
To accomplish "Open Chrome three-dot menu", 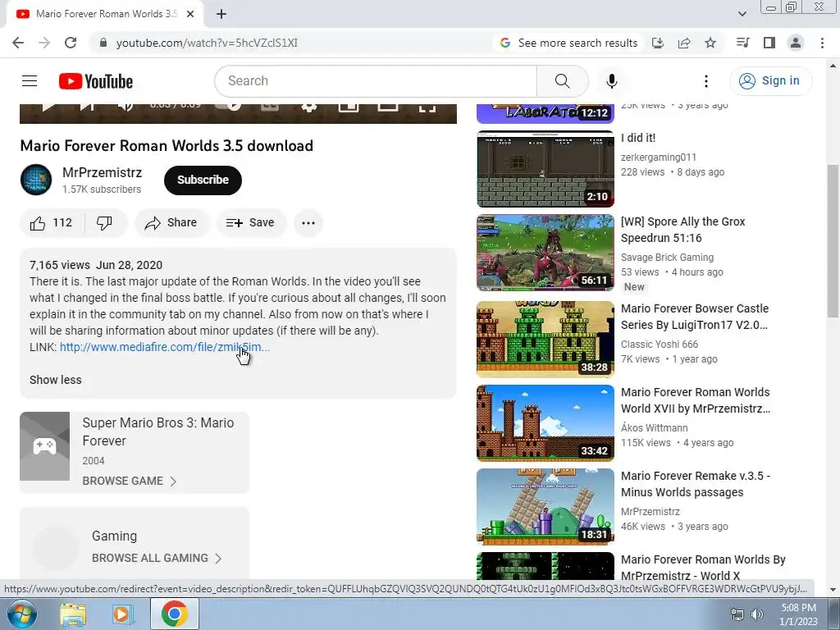I will [x=822, y=43].
